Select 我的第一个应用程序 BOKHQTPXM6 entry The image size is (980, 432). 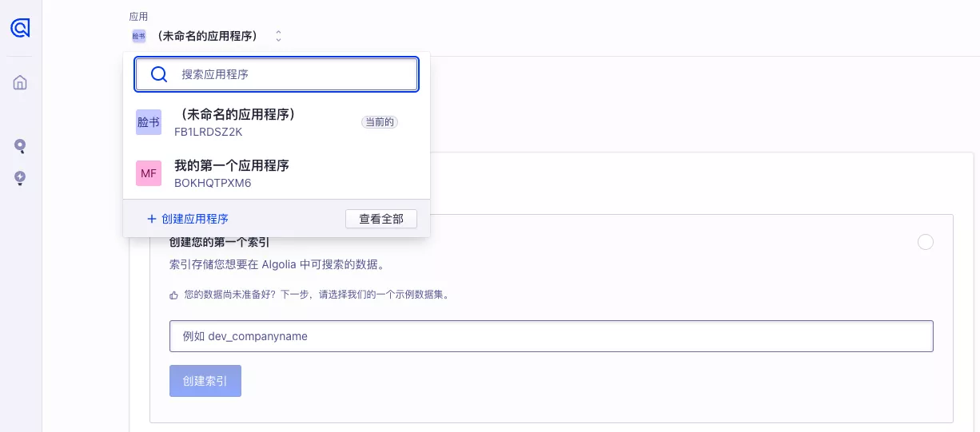click(277, 173)
